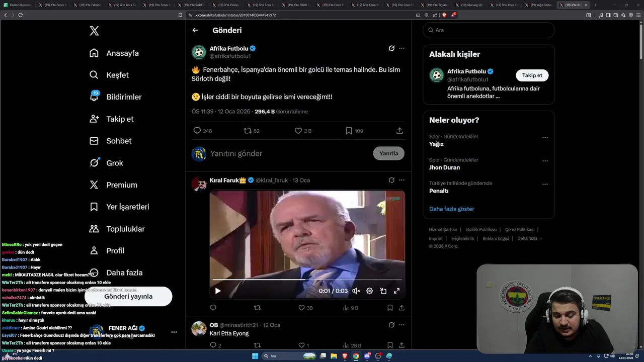Screen dimensions: 644x362
Task: Open Grok from the sidebar
Action: pos(106,163)
